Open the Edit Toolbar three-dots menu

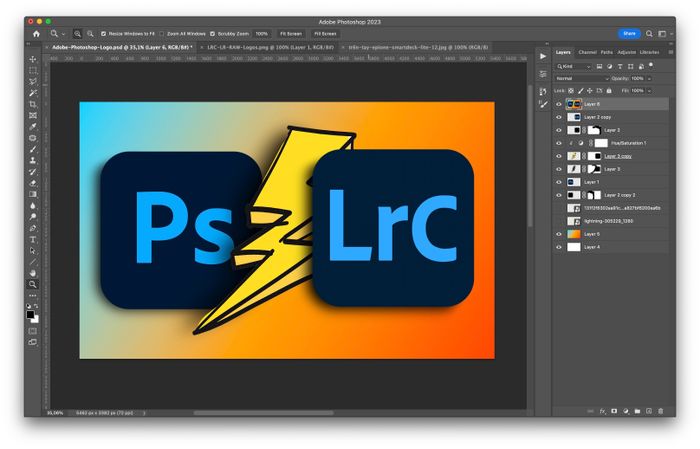(x=33, y=295)
